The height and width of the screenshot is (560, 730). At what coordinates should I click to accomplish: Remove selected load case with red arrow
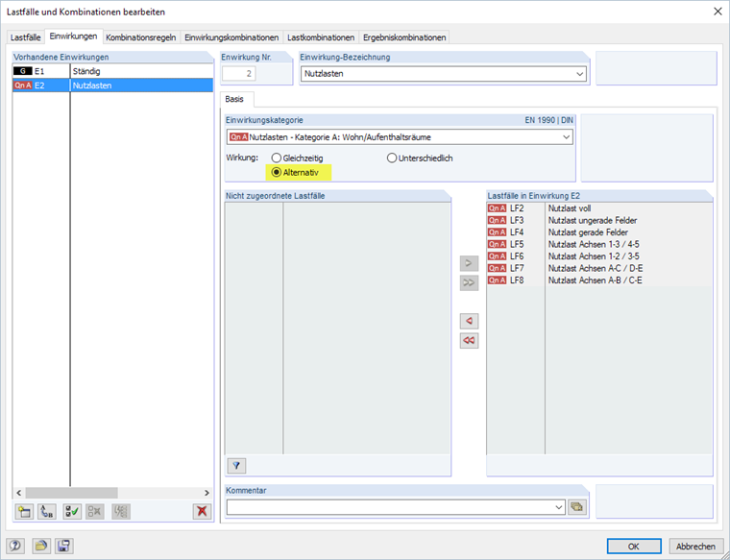(469, 321)
